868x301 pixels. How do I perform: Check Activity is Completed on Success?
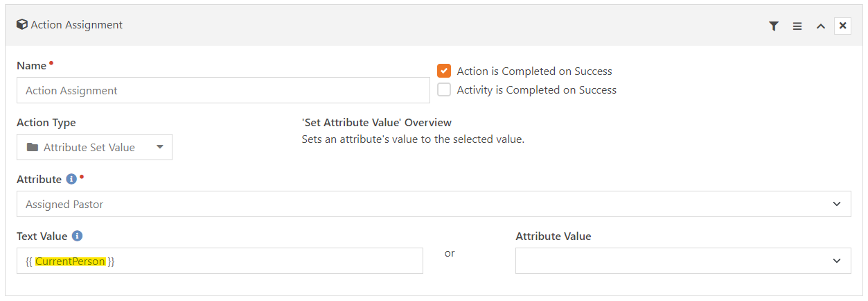[x=444, y=89]
